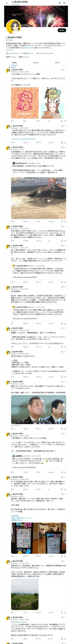72x644 pixels.
Task: Open the more options menu on the Jan 31 post
Action: [65, 147]
